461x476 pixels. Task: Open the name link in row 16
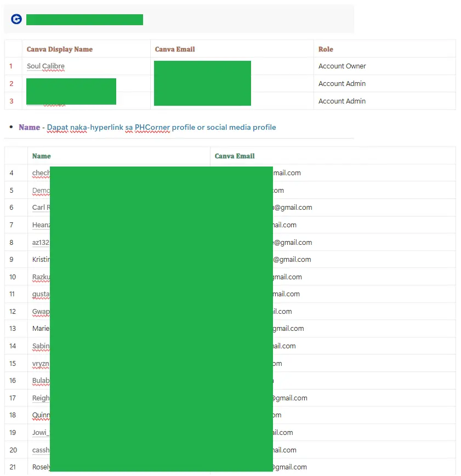click(41, 381)
